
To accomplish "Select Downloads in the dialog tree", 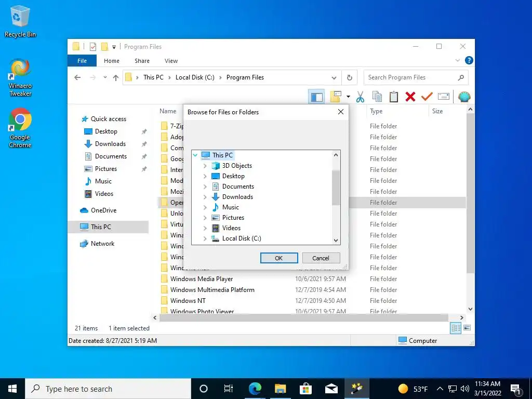I will 237,197.
